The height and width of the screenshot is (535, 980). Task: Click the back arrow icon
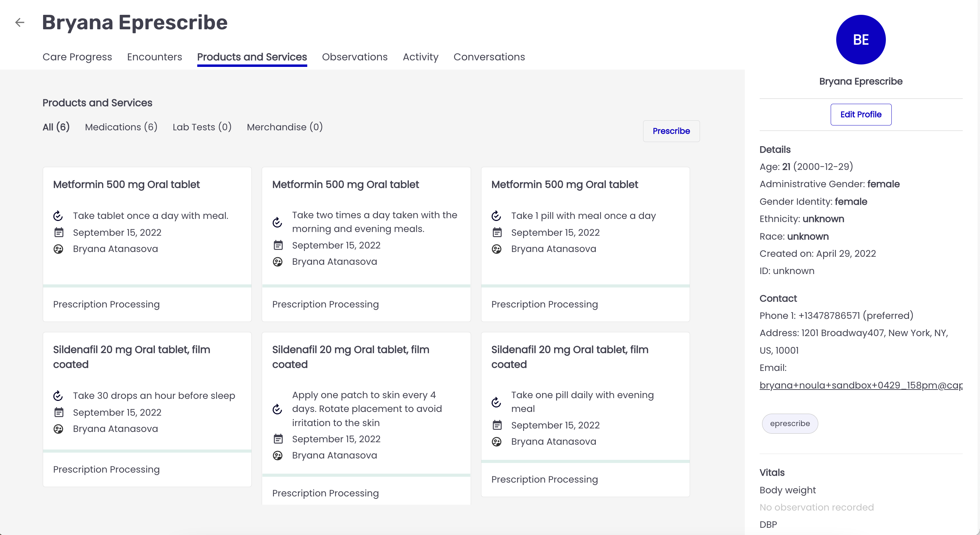click(x=20, y=22)
